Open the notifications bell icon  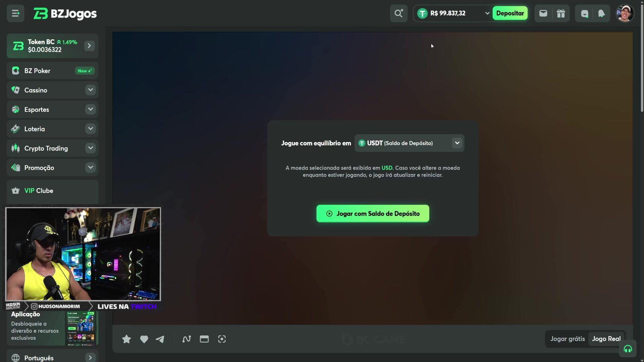601,13
